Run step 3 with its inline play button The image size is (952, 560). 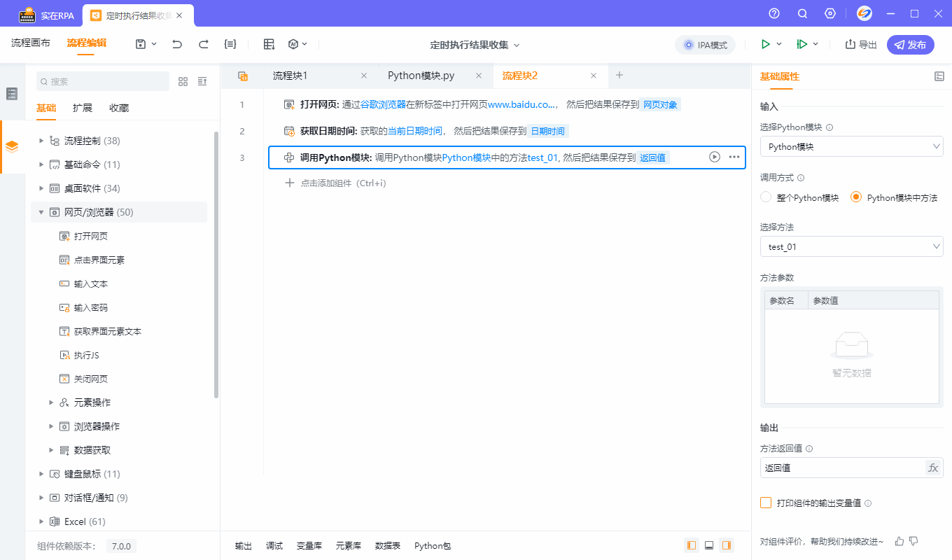click(x=714, y=157)
